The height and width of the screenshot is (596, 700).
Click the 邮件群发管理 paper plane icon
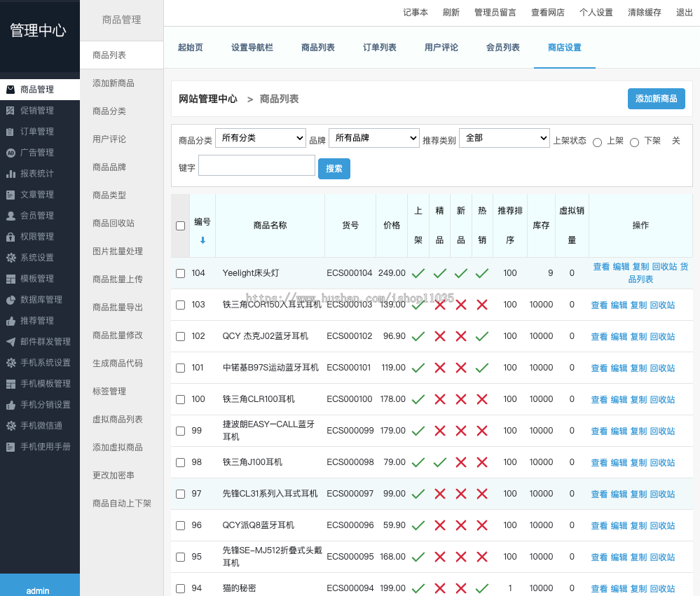pyautogui.click(x=11, y=342)
